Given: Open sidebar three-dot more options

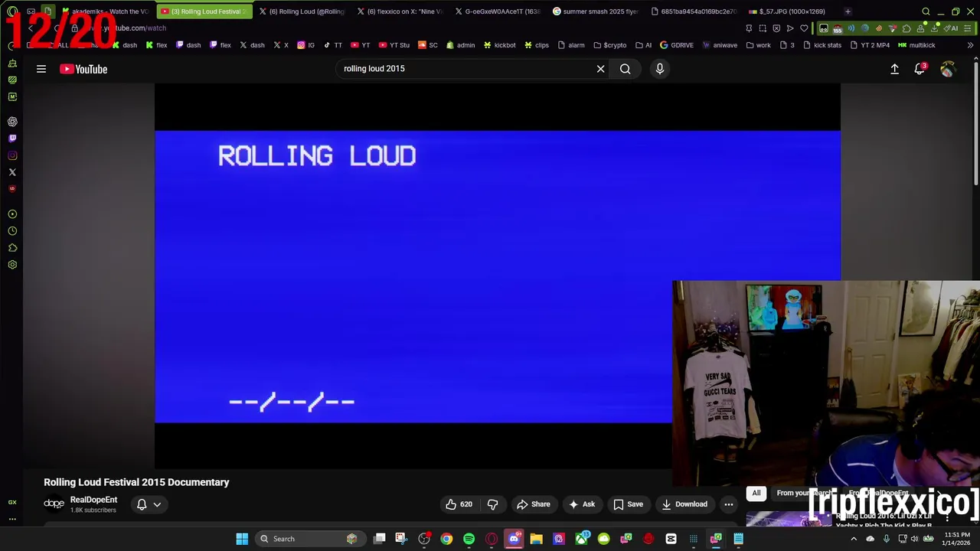Looking at the screenshot, I should (12, 519).
